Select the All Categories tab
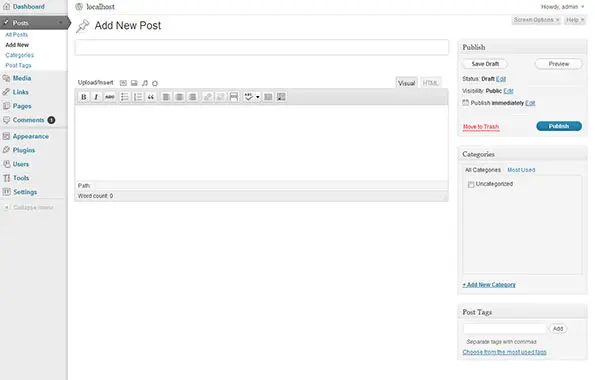Screen dimensions: 595x380 coord(483,170)
